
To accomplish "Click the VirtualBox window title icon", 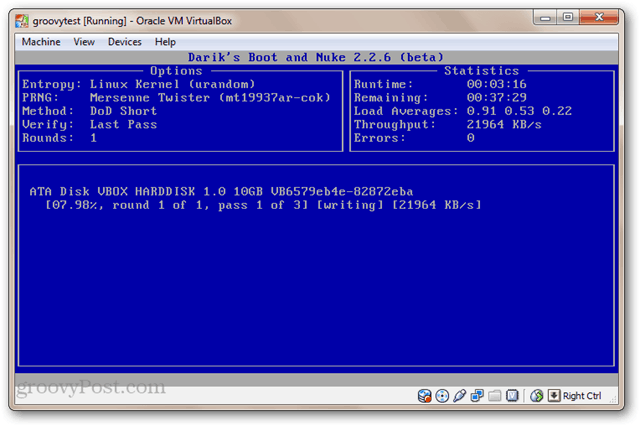I will coord(22,20).
